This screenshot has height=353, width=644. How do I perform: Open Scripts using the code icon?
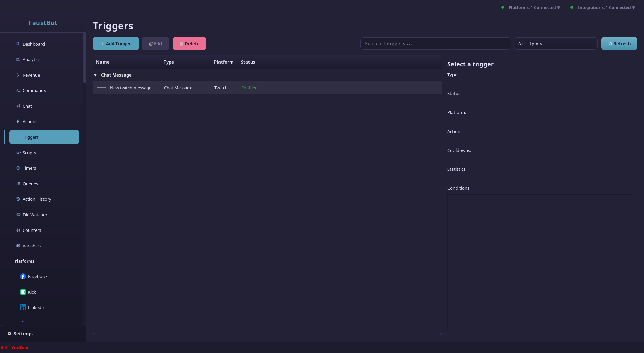click(18, 153)
